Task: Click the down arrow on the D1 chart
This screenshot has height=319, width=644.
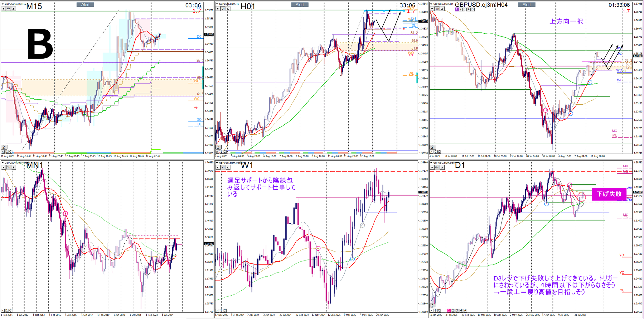Action: coord(432,168)
